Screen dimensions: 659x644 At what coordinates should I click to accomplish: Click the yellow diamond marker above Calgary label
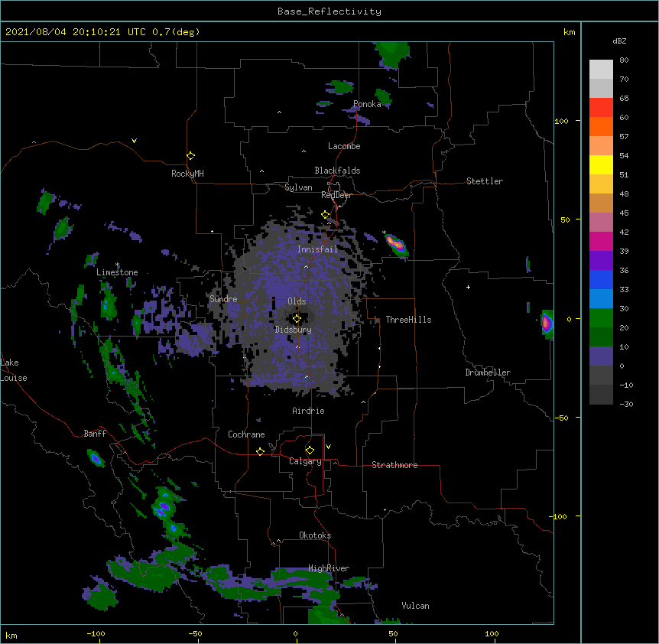pyautogui.click(x=310, y=450)
